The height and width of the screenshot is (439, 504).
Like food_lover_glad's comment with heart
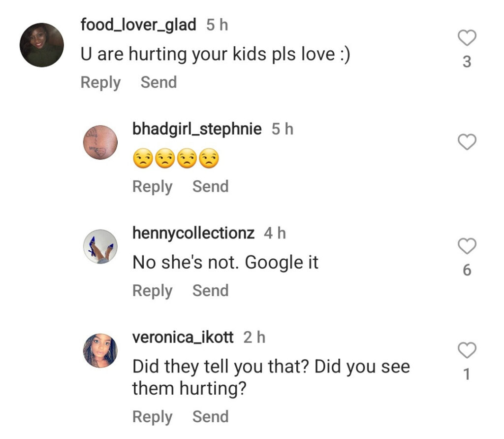point(467,38)
